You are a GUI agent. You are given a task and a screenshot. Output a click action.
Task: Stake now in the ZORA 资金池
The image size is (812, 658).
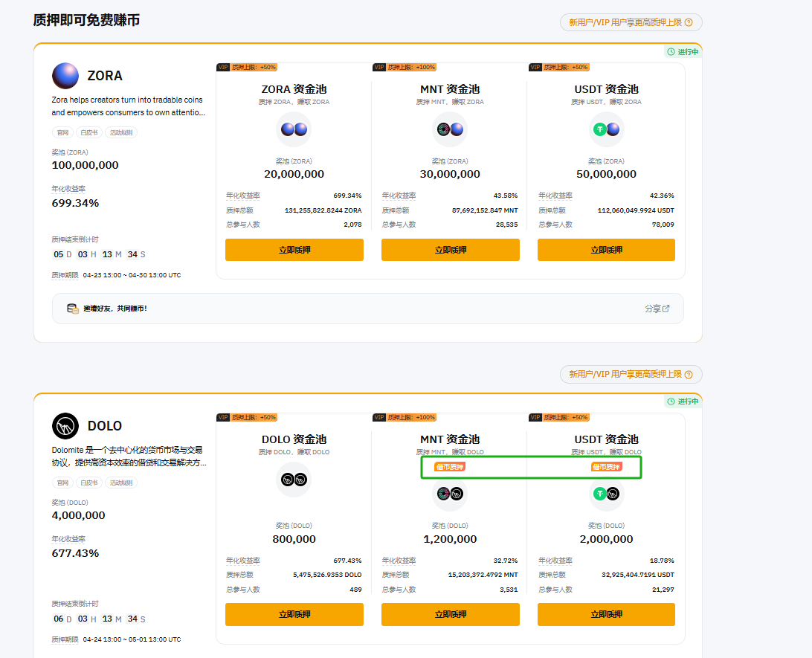coord(294,250)
